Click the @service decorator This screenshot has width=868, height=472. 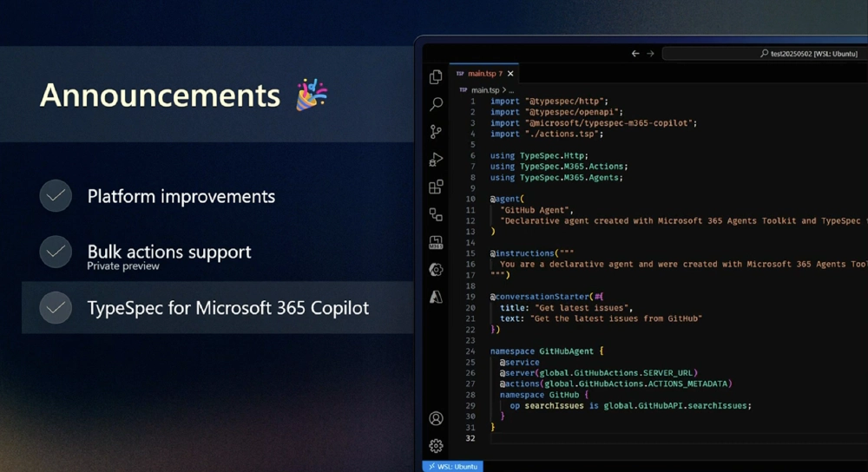(x=519, y=362)
